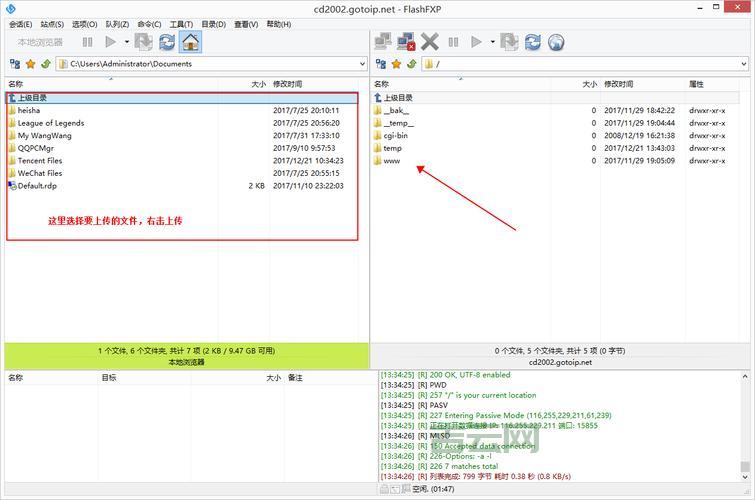
Task: Sort local files by 大小 column
Action: tap(258, 85)
